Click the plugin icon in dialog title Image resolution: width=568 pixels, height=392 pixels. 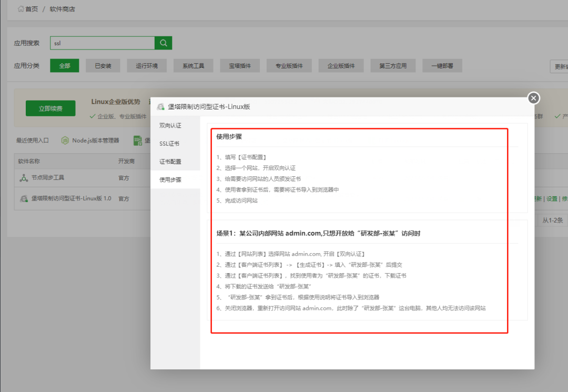[160, 106]
